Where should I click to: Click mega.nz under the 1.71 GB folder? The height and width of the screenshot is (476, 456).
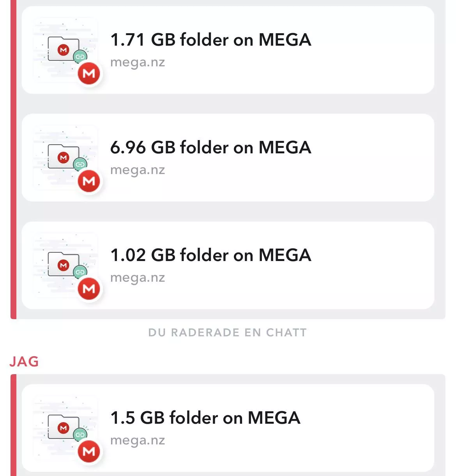pos(138,62)
